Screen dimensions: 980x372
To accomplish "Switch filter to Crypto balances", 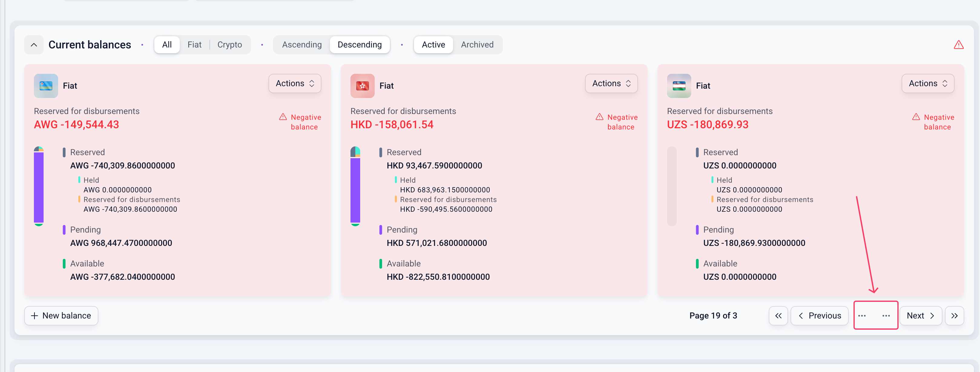I will pos(229,45).
